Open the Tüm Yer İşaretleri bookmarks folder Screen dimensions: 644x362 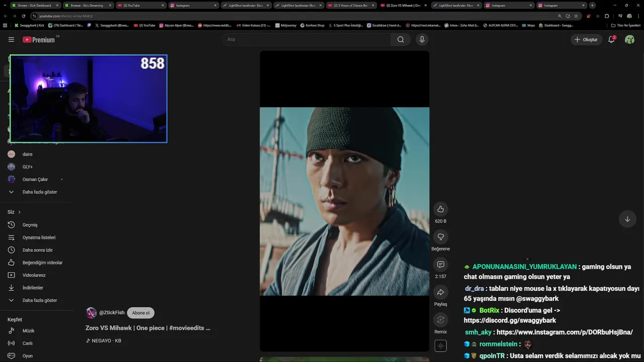pos(625,25)
